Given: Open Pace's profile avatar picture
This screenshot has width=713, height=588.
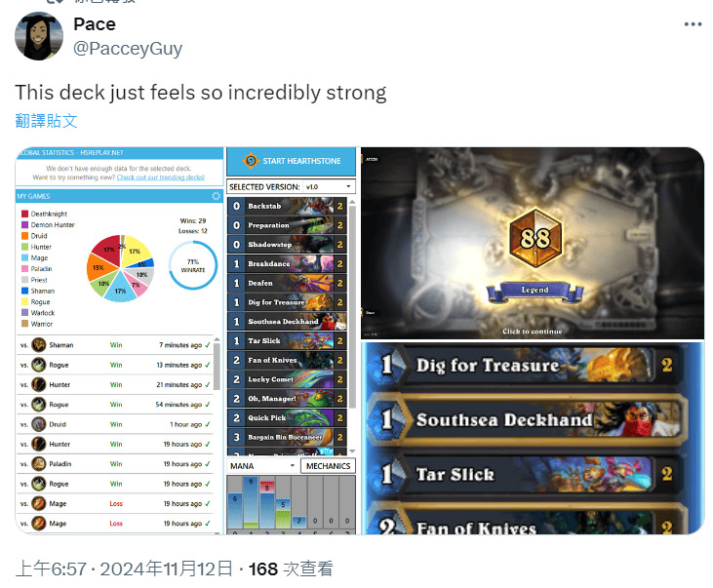Looking at the screenshot, I should click(39, 36).
